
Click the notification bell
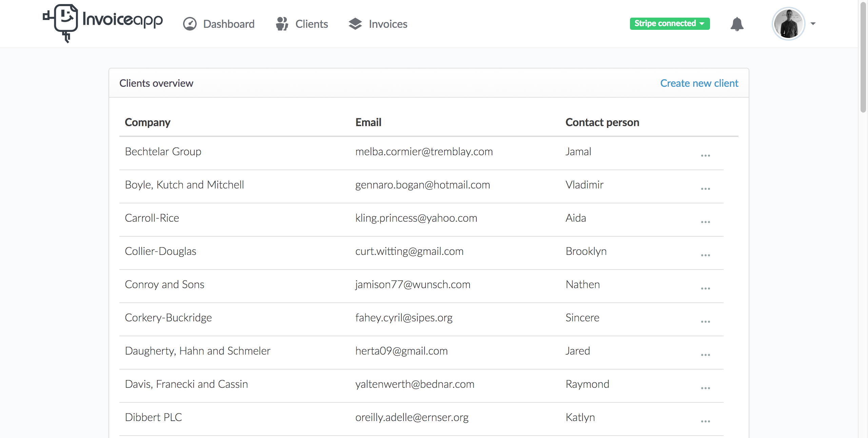(x=737, y=23)
